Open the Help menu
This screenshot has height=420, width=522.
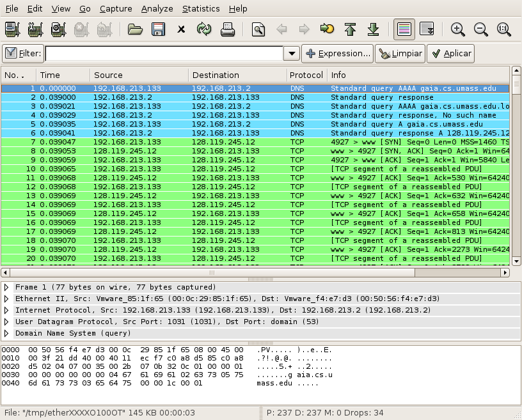point(238,9)
